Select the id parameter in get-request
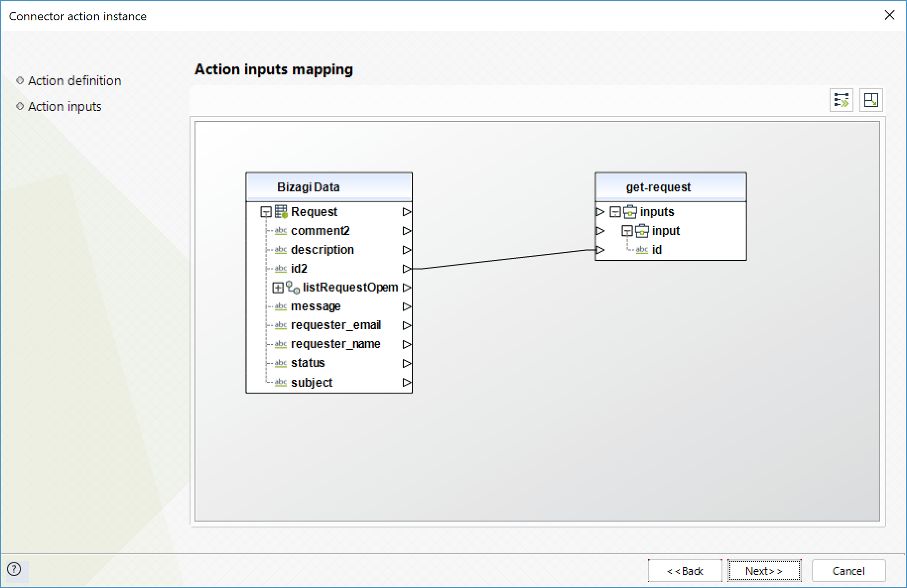The height and width of the screenshot is (588, 907). coord(657,250)
